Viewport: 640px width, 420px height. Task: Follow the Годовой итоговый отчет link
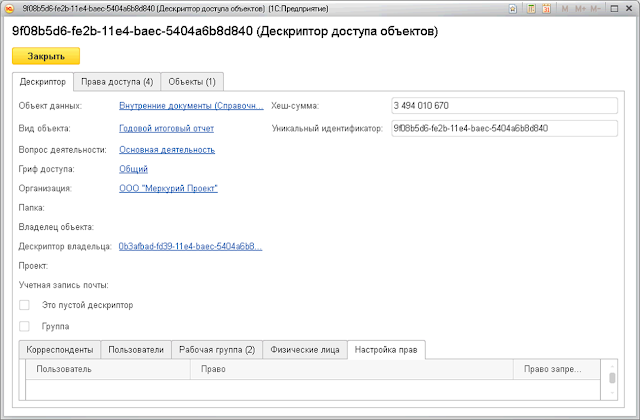167,128
